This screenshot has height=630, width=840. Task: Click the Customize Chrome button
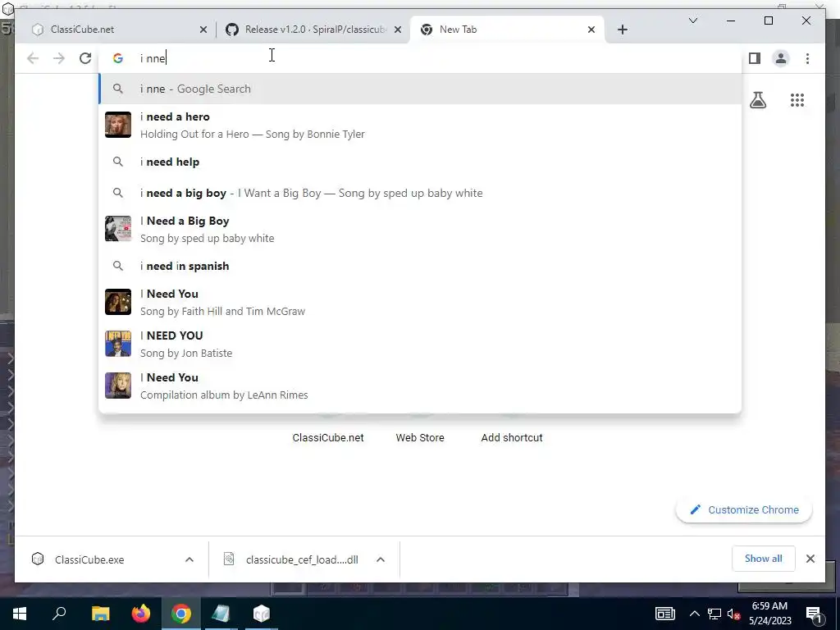pyautogui.click(x=744, y=510)
